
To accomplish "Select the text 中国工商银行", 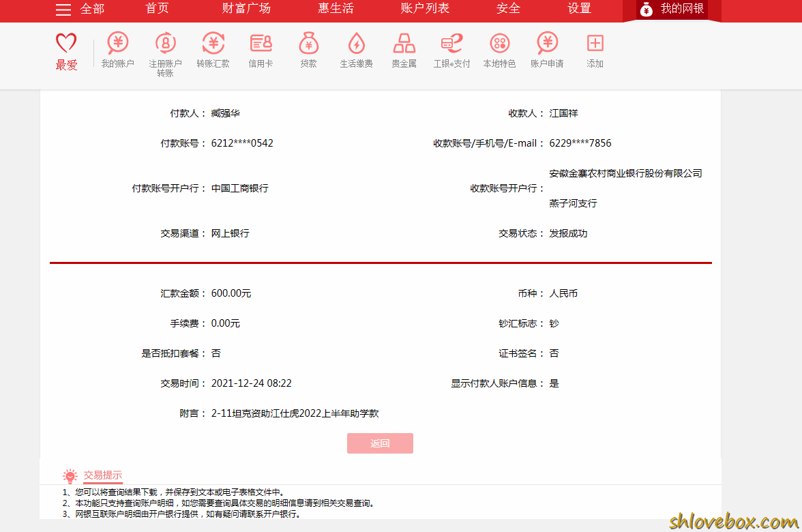I will (x=240, y=188).
